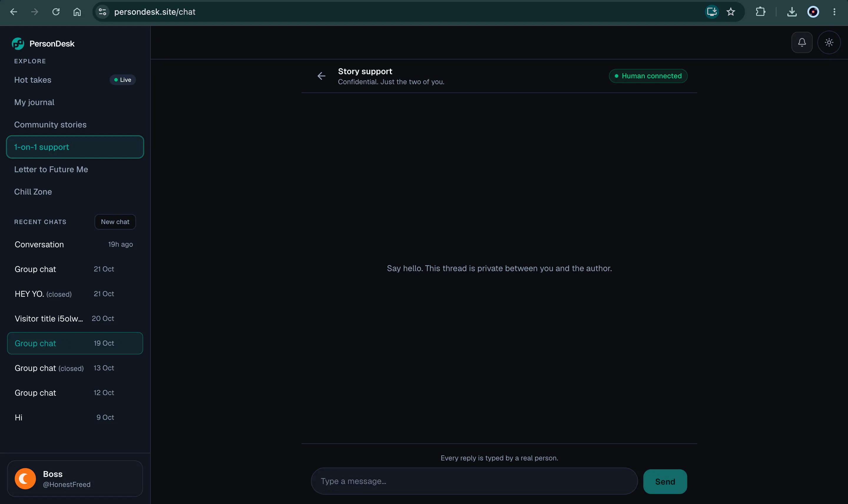View site information icon in address bar
The height and width of the screenshot is (504, 848).
pos(102,12)
